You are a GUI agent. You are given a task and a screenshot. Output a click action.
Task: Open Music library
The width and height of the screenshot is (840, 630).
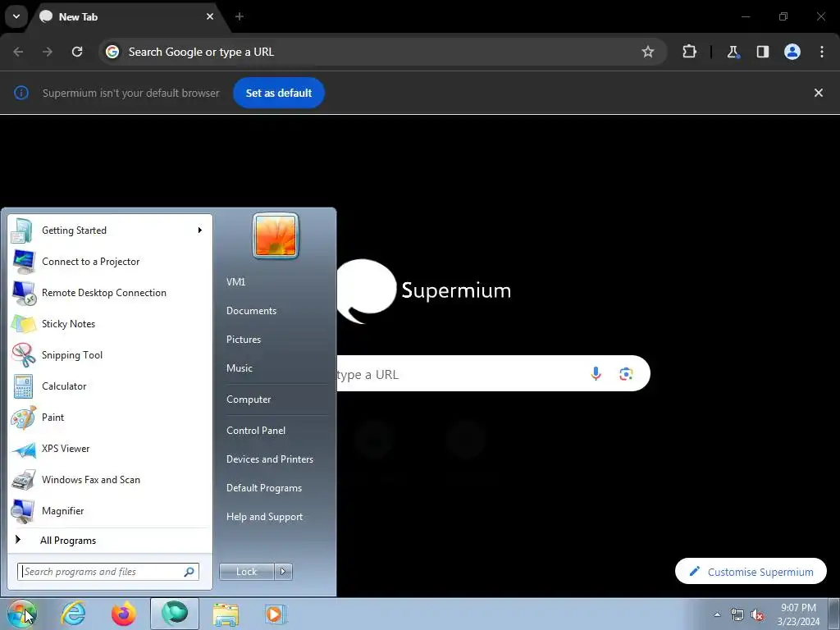pyautogui.click(x=240, y=368)
